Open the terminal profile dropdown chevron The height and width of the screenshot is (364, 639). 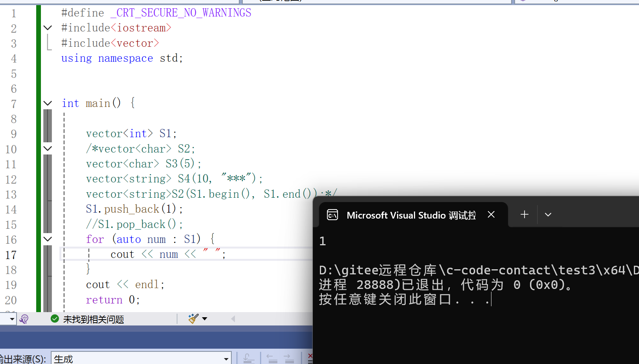(x=548, y=215)
